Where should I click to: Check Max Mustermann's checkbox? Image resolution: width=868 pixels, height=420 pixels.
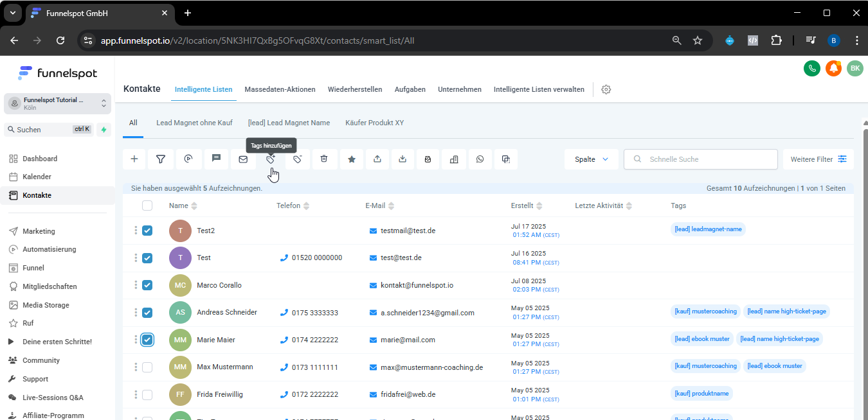click(x=147, y=367)
